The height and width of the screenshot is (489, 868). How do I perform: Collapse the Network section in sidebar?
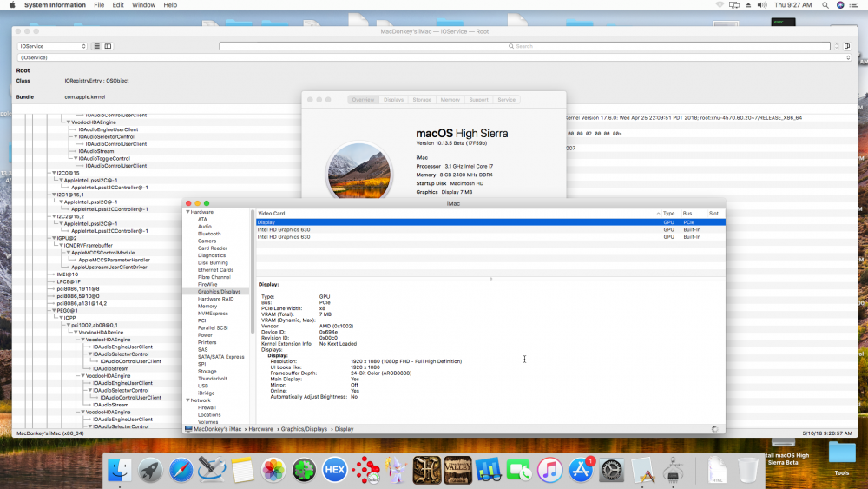pyautogui.click(x=188, y=400)
